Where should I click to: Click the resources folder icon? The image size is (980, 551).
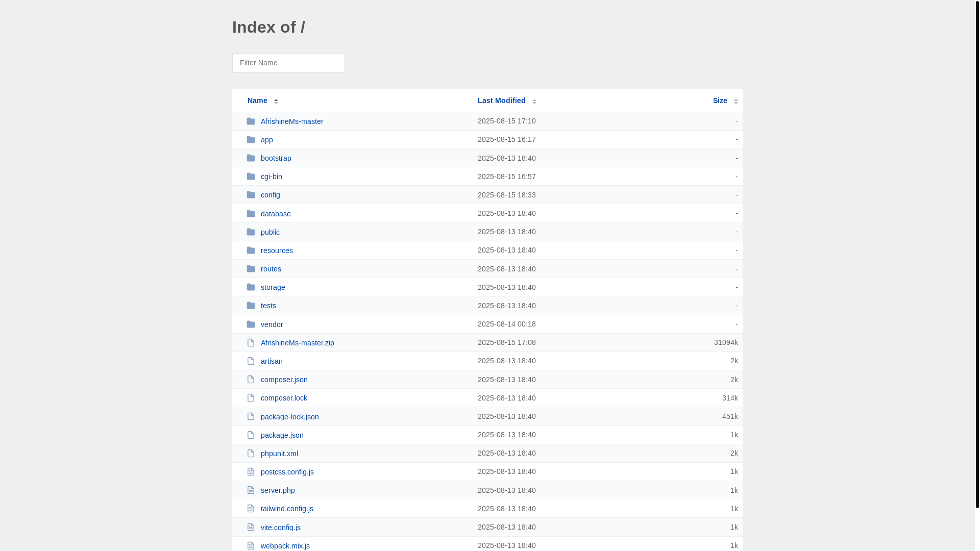click(251, 251)
